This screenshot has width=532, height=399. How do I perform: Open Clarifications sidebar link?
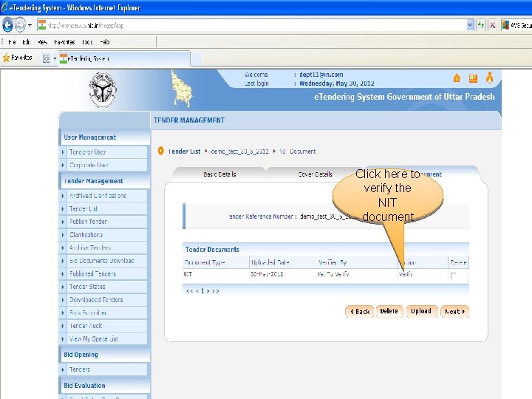(x=86, y=235)
